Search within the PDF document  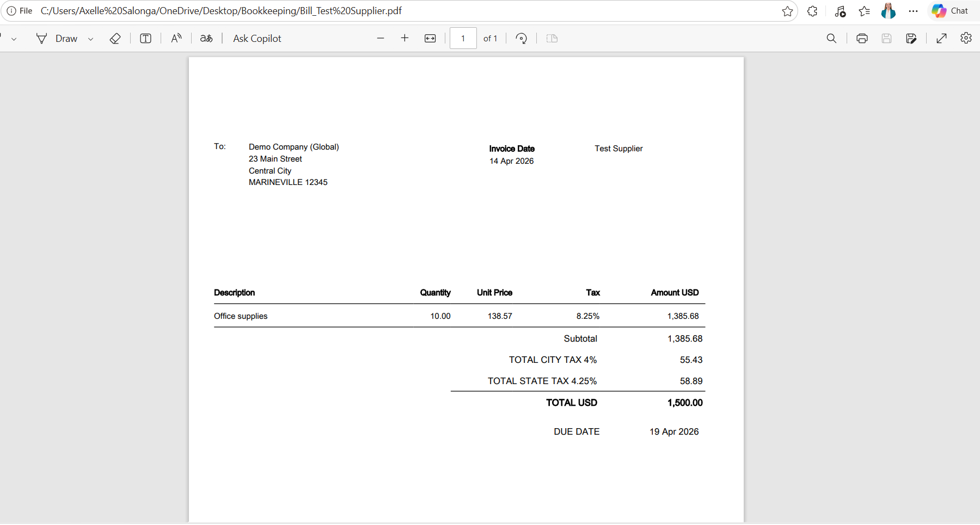click(x=831, y=39)
